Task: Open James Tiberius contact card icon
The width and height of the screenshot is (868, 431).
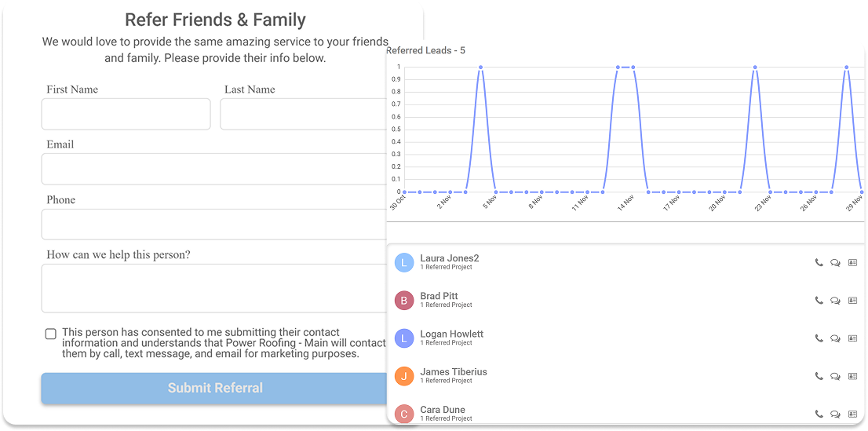Action: tap(852, 376)
